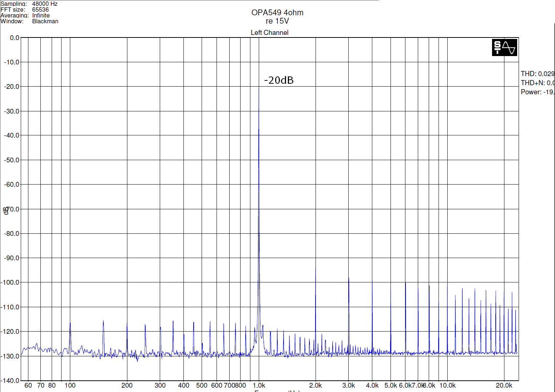Click the '-60.0' y-axis label

click(x=12, y=185)
